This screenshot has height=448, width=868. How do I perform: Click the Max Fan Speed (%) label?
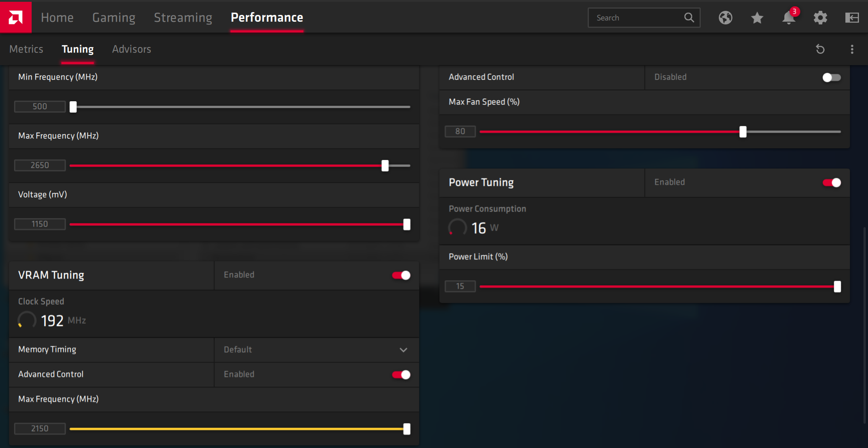[x=484, y=102]
